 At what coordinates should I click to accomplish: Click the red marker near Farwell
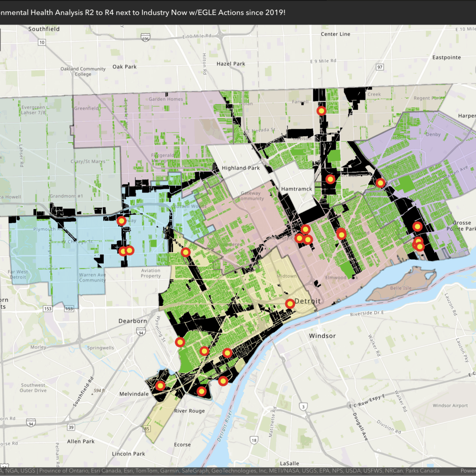tap(321, 111)
